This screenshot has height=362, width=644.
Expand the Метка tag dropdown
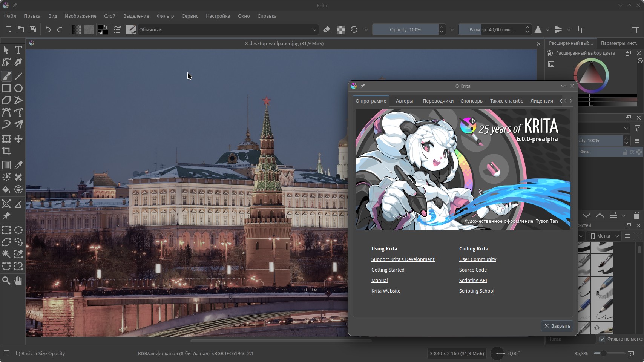pyautogui.click(x=605, y=236)
